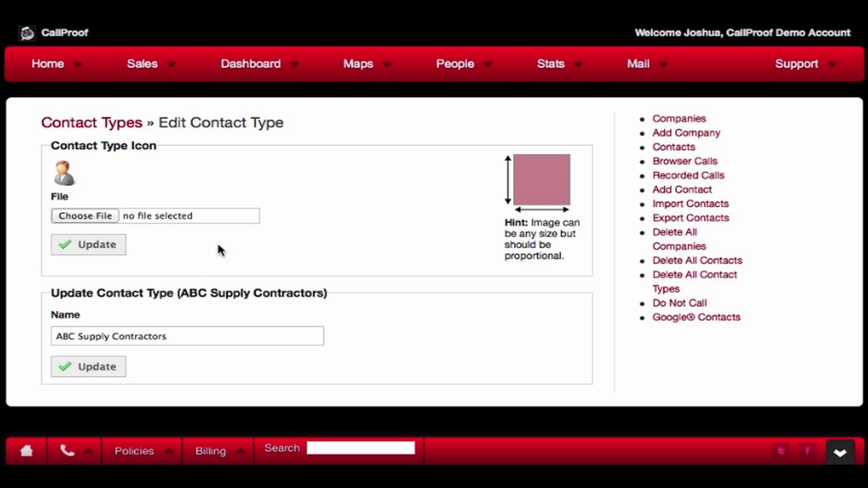Open the Browser Calls link
Image resolution: width=868 pixels, height=488 pixels.
coord(685,161)
